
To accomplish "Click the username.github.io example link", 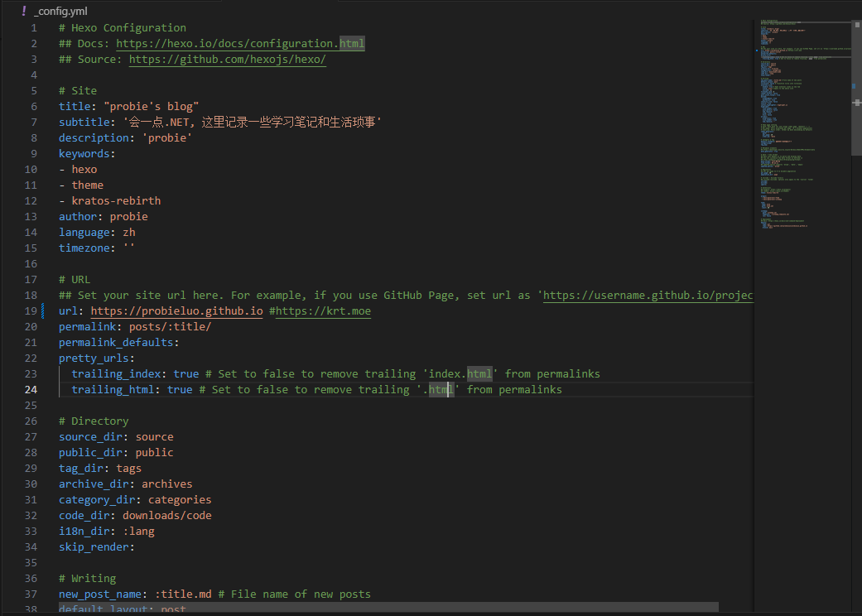I will (x=648, y=296).
